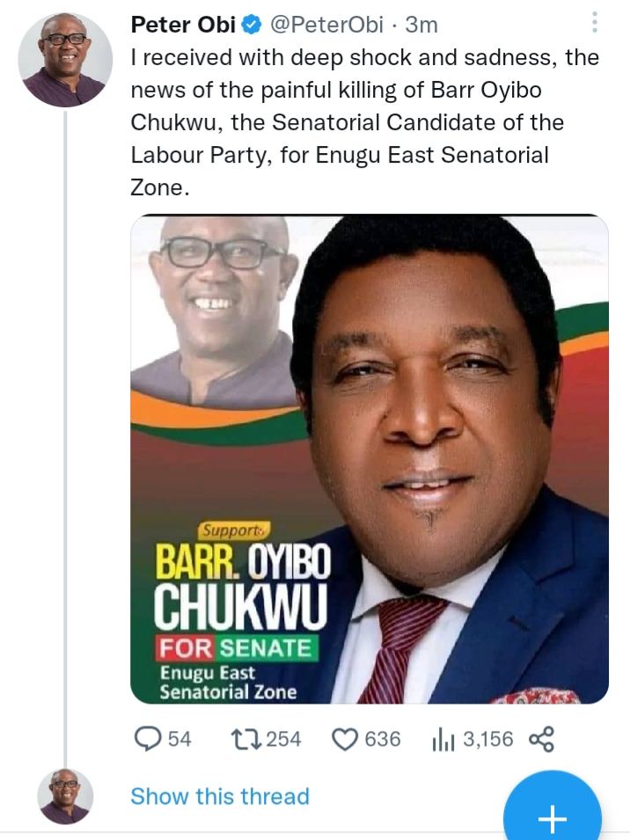Tap the small avatar beside Show this thread
Image resolution: width=630 pixels, height=840 pixels.
[x=65, y=796]
